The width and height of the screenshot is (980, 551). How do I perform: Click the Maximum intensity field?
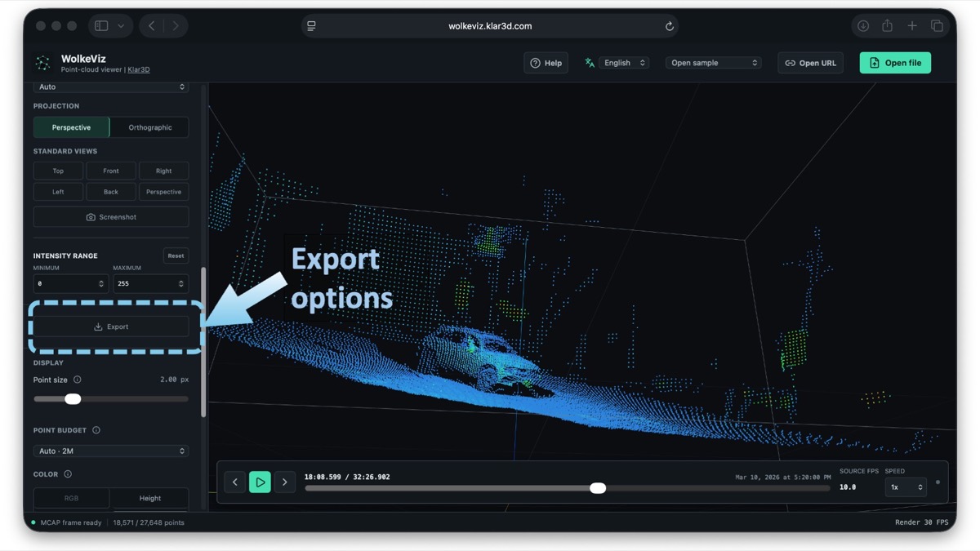point(150,283)
